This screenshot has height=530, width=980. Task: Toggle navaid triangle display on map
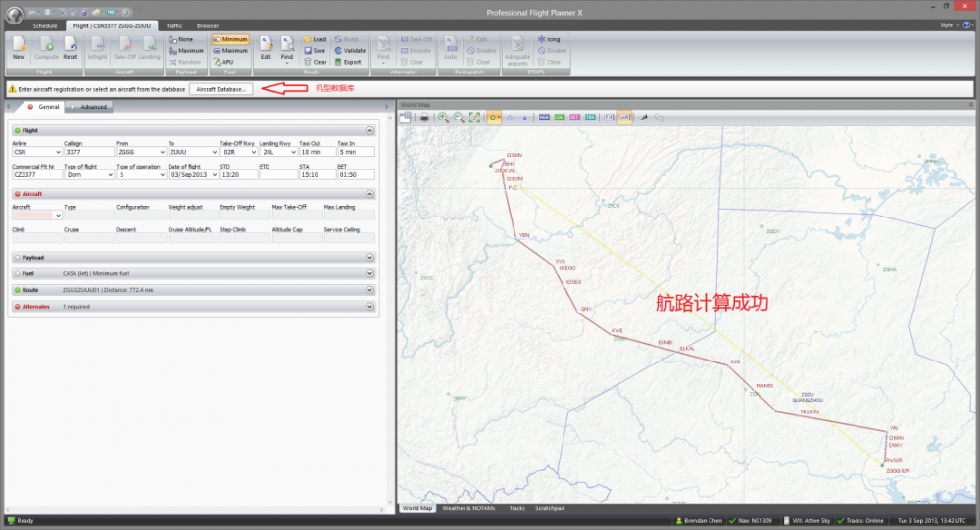[524, 117]
